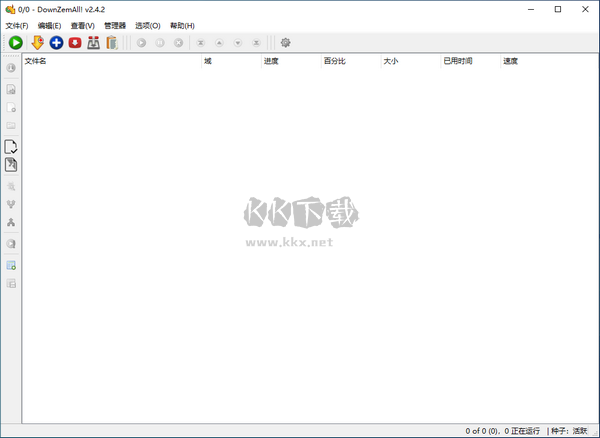Click the sidebar grey gear-with-magnifier icon

click(x=11, y=186)
